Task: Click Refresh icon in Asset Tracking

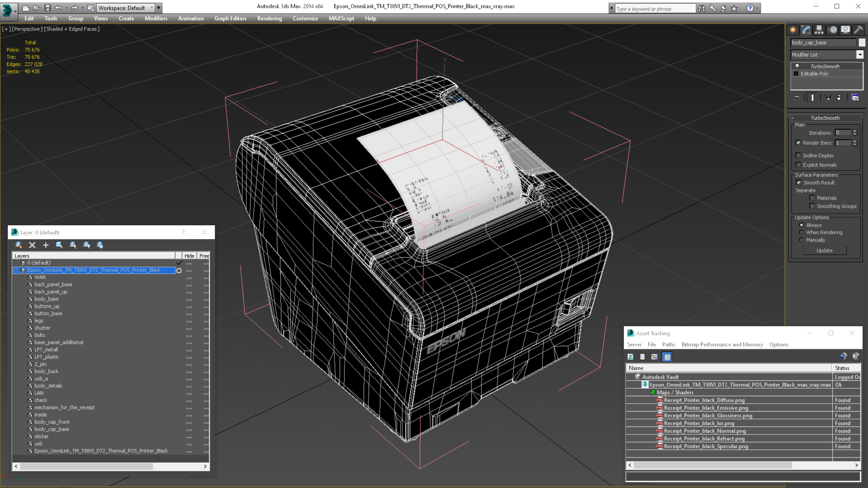Action: tap(631, 357)
